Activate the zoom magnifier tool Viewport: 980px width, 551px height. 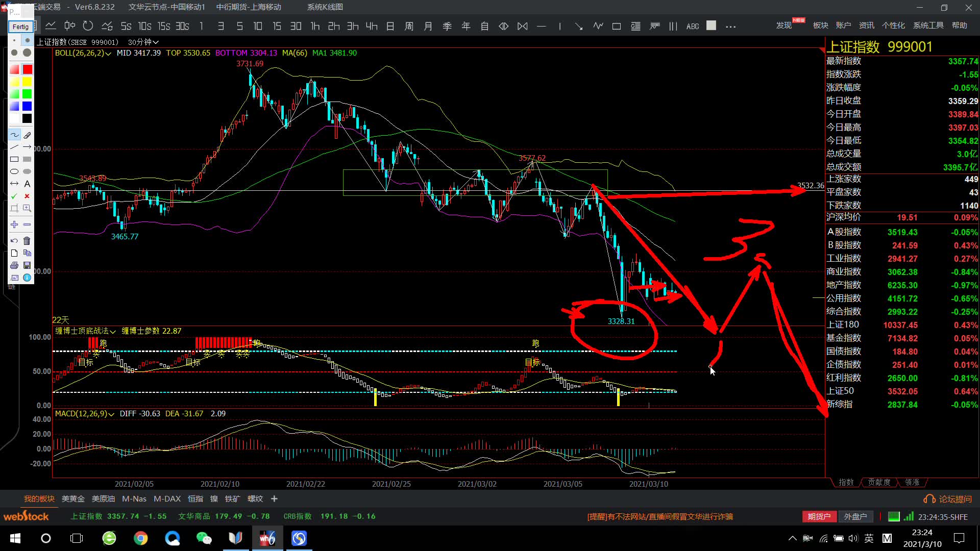click(27, 208)
